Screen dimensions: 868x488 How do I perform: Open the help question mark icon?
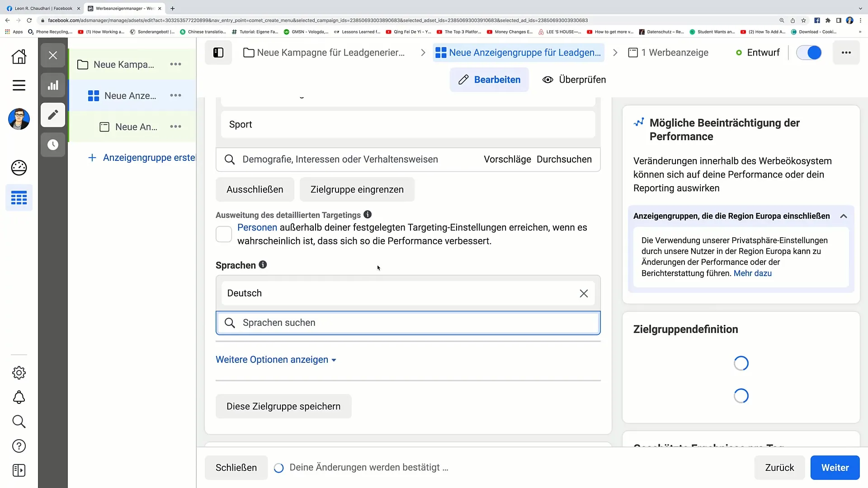pos(19,446)
